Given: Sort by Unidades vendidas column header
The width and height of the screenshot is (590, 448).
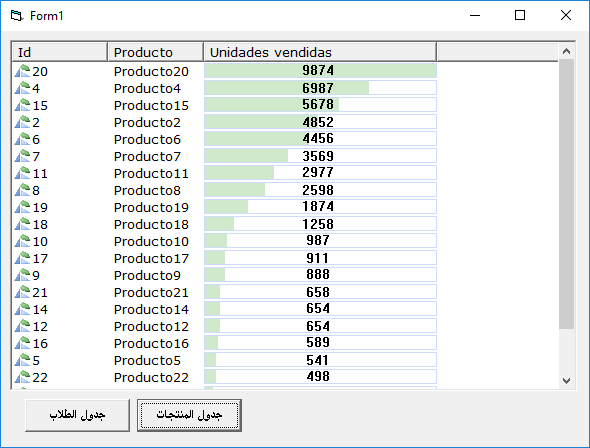Looking at the screenshot, I should [x=320, y=52].
